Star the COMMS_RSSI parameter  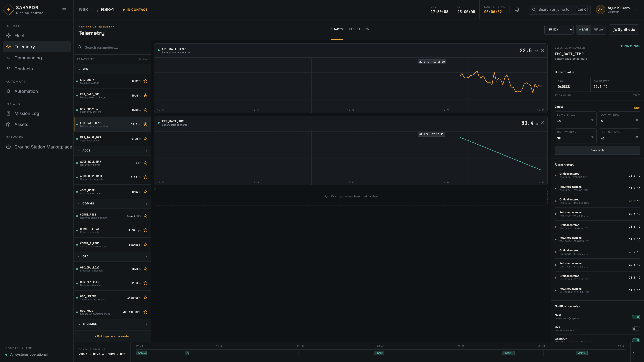coord(145,216)
